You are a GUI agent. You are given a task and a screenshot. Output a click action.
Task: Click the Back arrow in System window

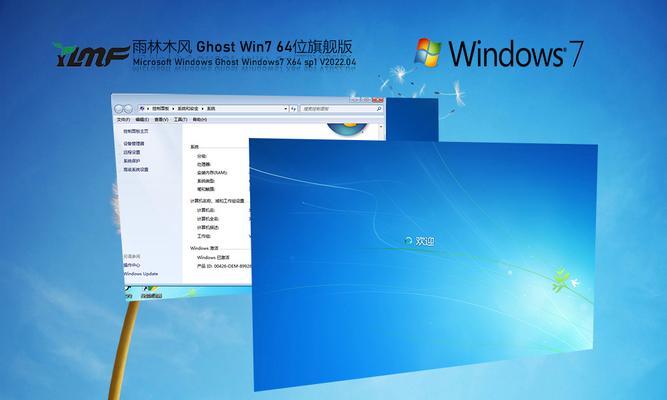(x=119, y=109)
